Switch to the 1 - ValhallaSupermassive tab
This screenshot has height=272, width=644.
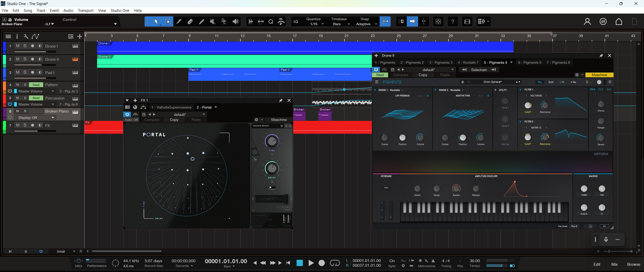(171, 107)
